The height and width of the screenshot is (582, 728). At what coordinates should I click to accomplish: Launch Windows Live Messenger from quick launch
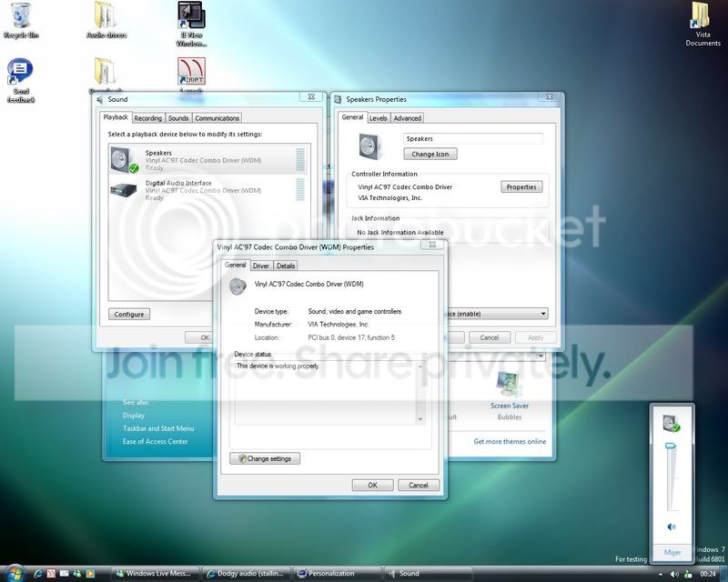pos(77,574)
